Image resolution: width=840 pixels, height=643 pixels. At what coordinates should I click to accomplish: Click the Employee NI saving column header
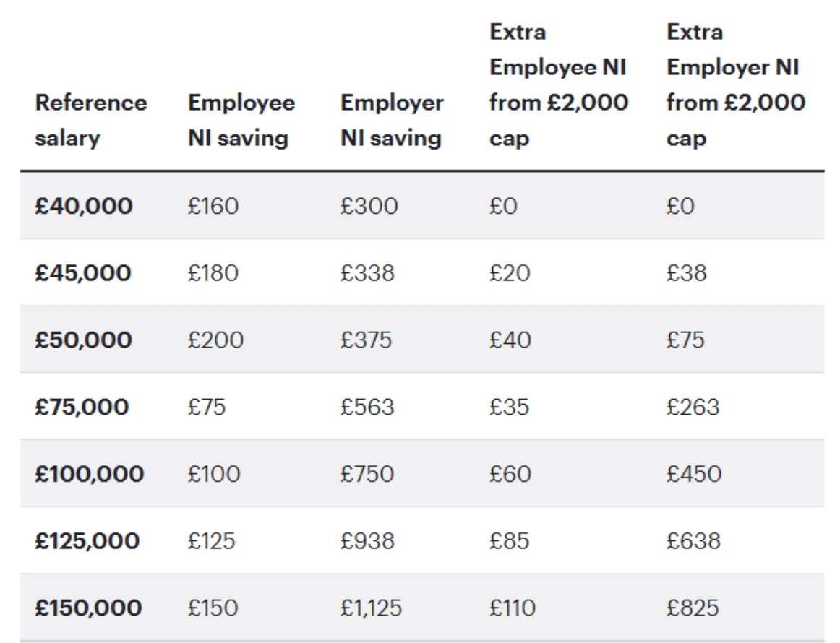pos(241,120)
